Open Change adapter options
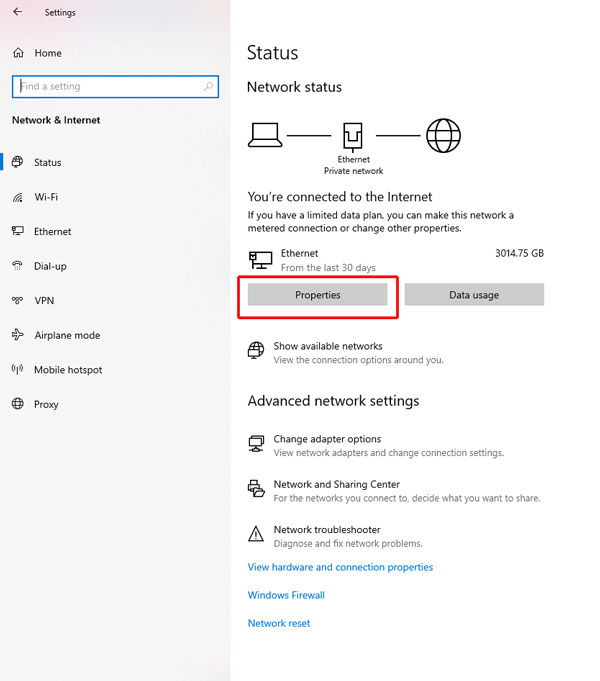 point(327,439)
